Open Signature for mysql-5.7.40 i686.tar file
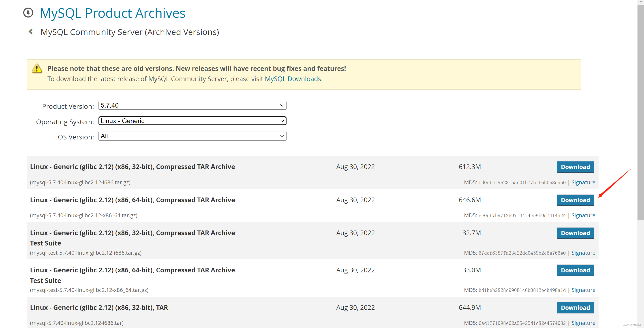This screenshot has height=328, width=644. 583,323
